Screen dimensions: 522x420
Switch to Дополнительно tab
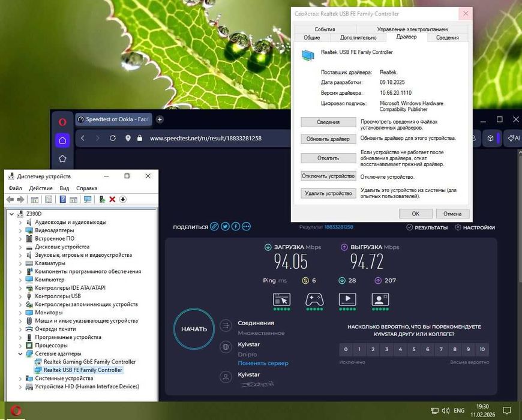click(358, 38)
